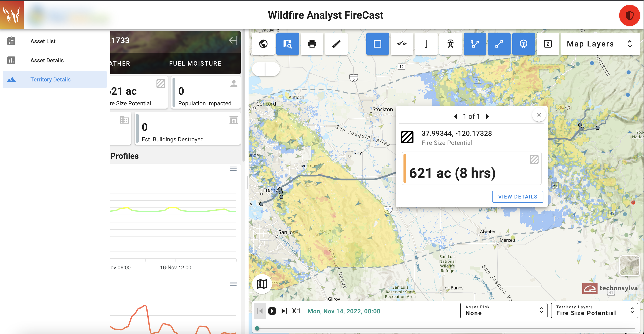Open Asset List in sidebar
Image resolution: width=644 pixels, height=334 pixels.
[43, 41]
